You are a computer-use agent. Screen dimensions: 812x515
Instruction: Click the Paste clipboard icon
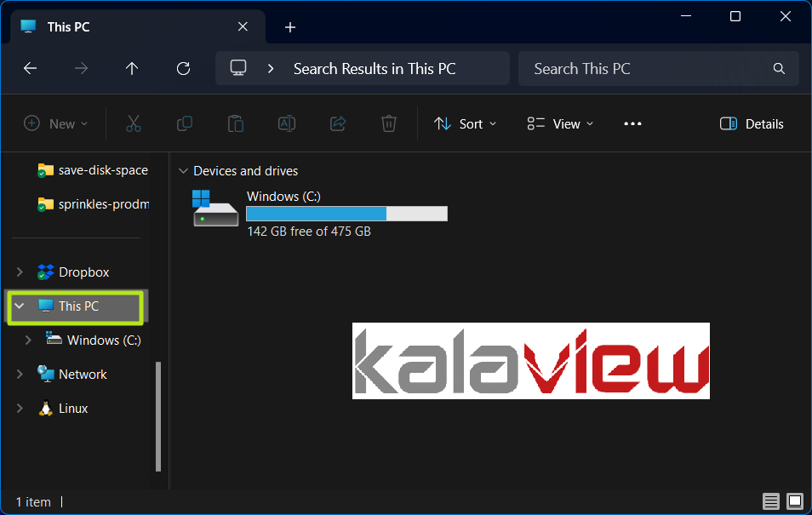[x=236, y=123]
